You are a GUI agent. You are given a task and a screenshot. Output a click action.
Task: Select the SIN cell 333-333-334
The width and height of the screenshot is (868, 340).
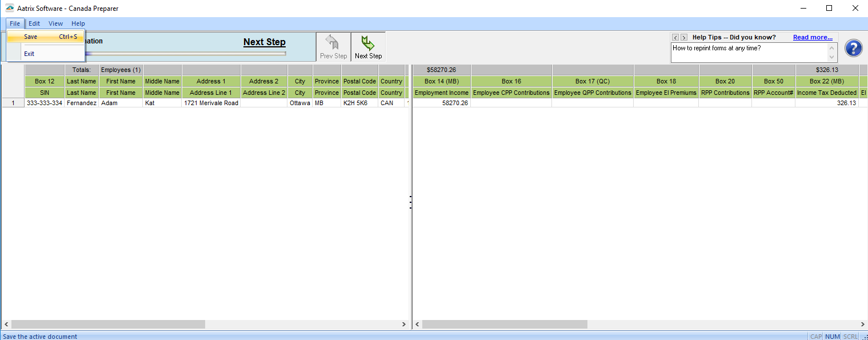click(x=45, y=103)
